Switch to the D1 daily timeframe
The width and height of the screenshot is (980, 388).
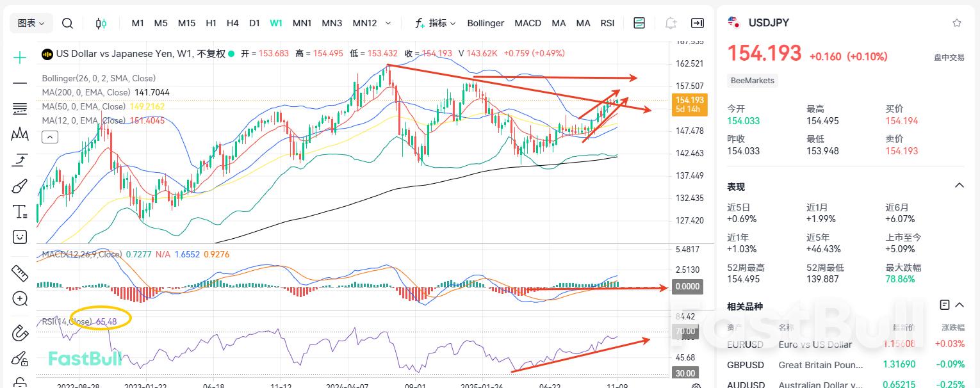(x=254, y=22)
